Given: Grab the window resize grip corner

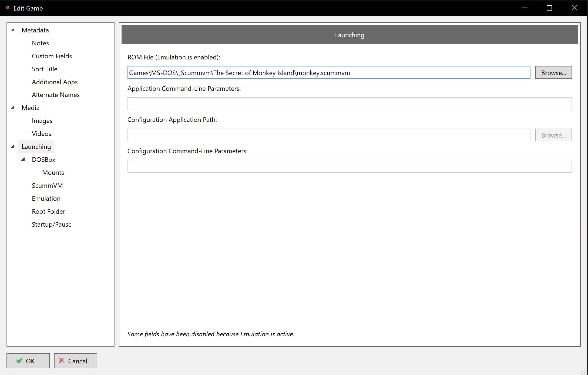Looking at the screenshot, I should (x=584, y=371).
